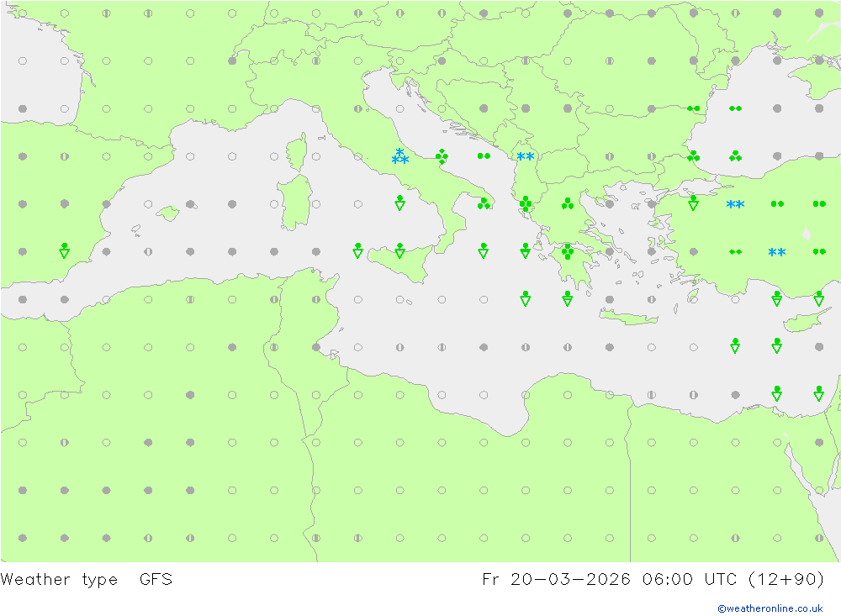Click the triple blue snowflake symbol over central Italy

coord(399,156)
